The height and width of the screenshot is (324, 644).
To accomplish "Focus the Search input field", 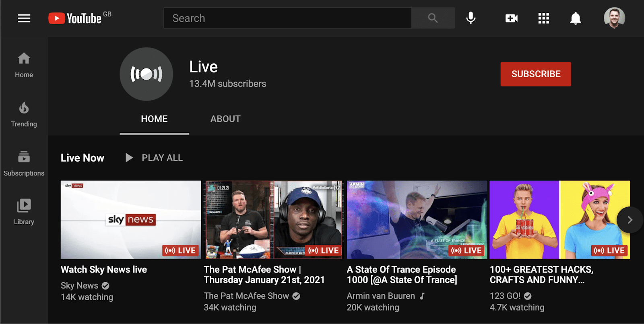I will click(287, 18).
